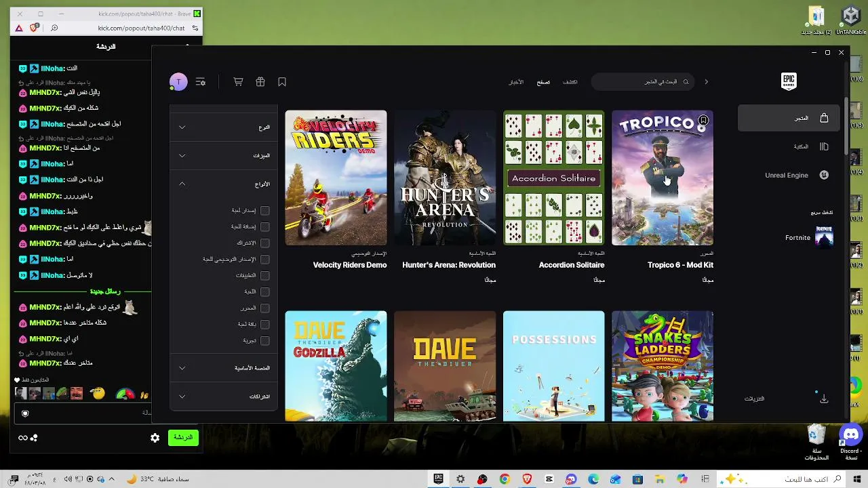Image resolution: width=868 pixels, height=488 pixels.
Task: Click the Epic store search field
Action: pyautogui.click(x=643, y=82)
